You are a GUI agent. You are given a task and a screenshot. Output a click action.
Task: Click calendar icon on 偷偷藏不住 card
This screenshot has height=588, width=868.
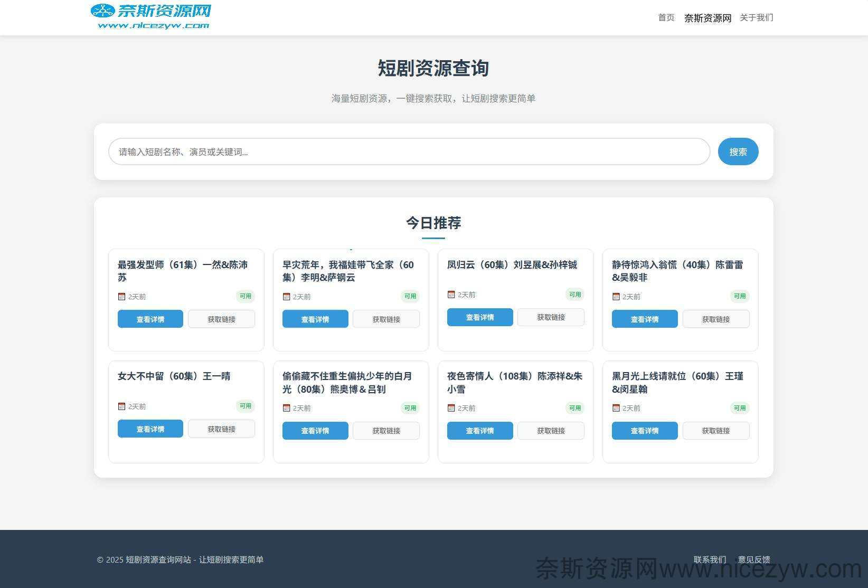pyautogui.click(x=286, y=408)
